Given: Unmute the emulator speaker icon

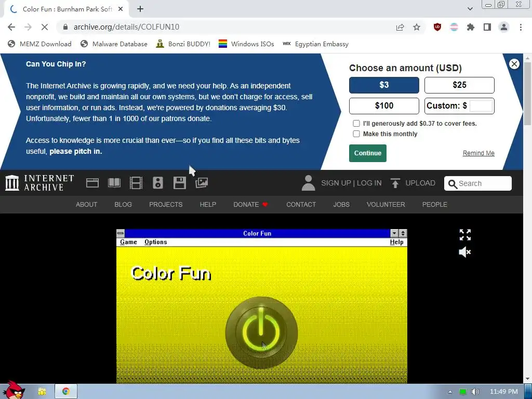Looking at the screenshot, I should [465, 252].
